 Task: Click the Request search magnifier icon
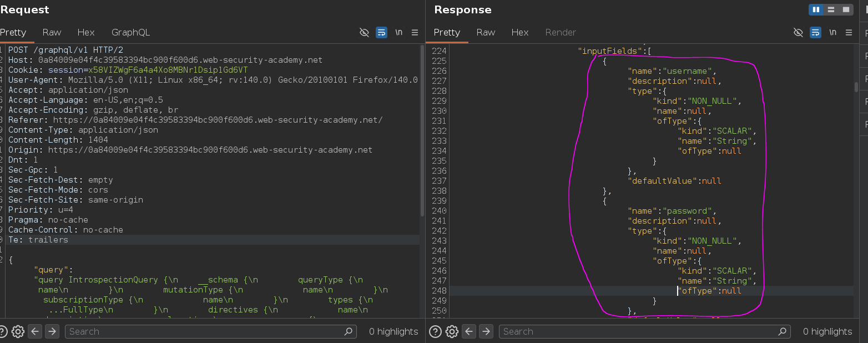point(349,331)
